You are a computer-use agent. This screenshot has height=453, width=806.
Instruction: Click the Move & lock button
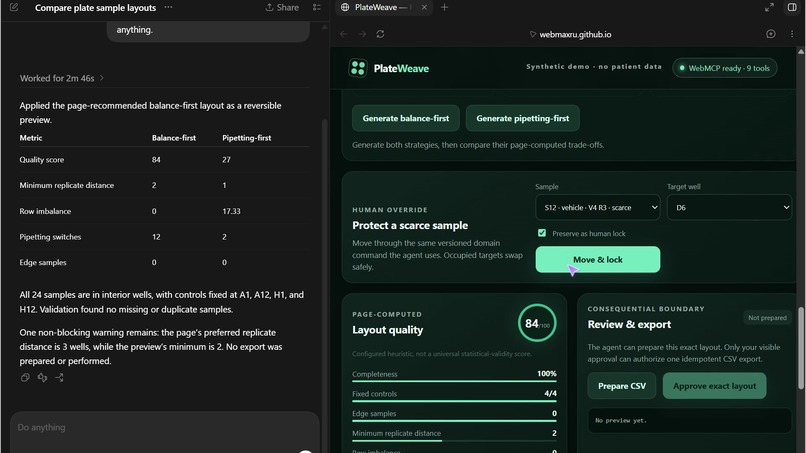tap(597, 260)
